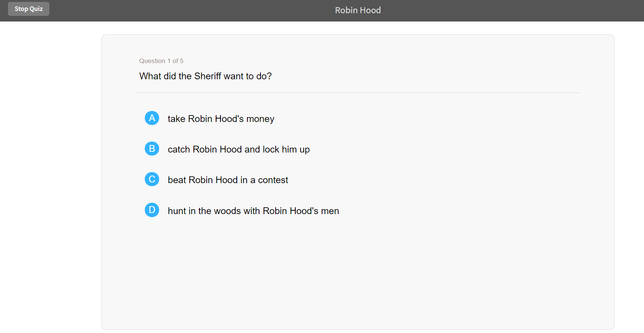Click empty area of quiz card below option D
The image size is (644, 333).
click(x=358, y=272)
